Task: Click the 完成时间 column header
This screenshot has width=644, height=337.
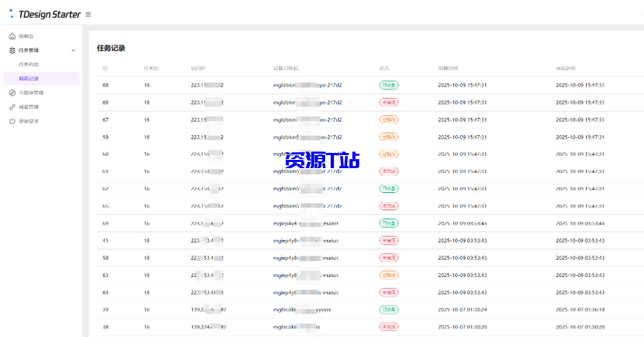Action: [x=565, y=68]
